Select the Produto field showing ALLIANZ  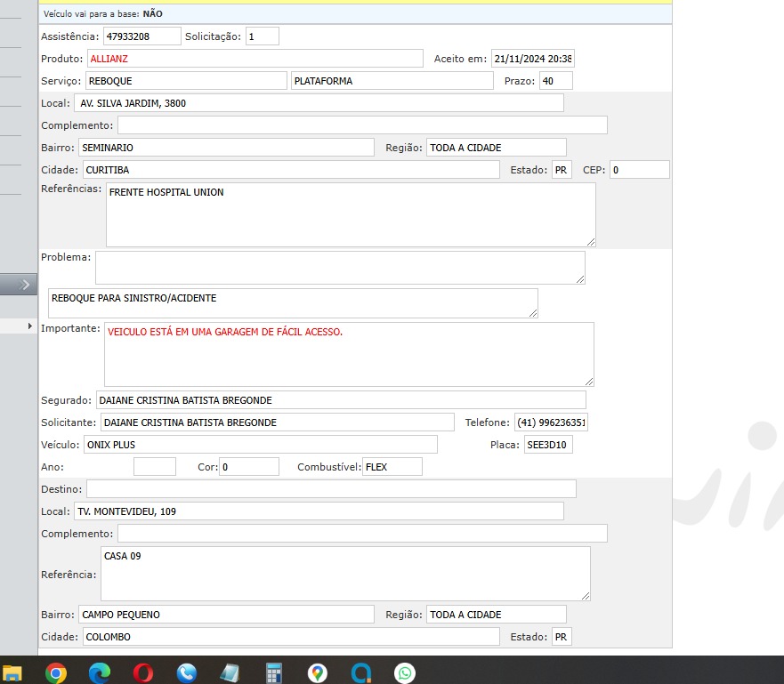tap(255, 59)
